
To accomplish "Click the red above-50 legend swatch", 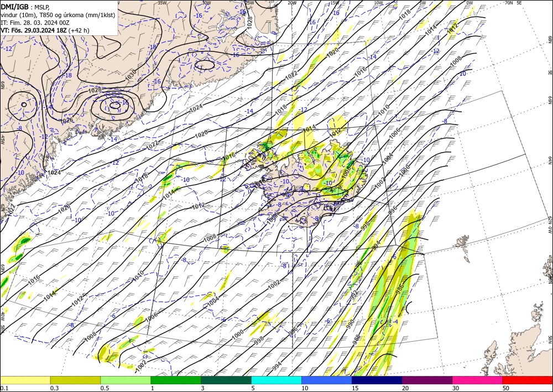I will pos(528,380).
